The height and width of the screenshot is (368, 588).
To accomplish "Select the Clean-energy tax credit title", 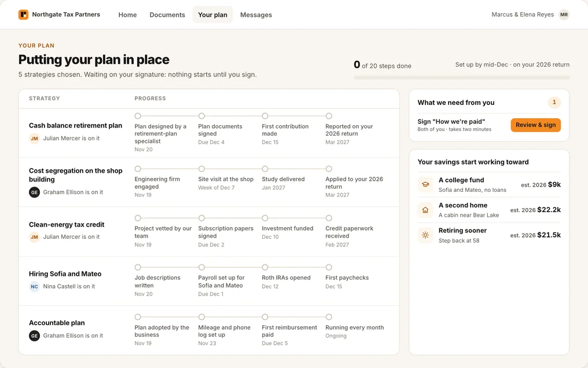I will click(67, 224).
